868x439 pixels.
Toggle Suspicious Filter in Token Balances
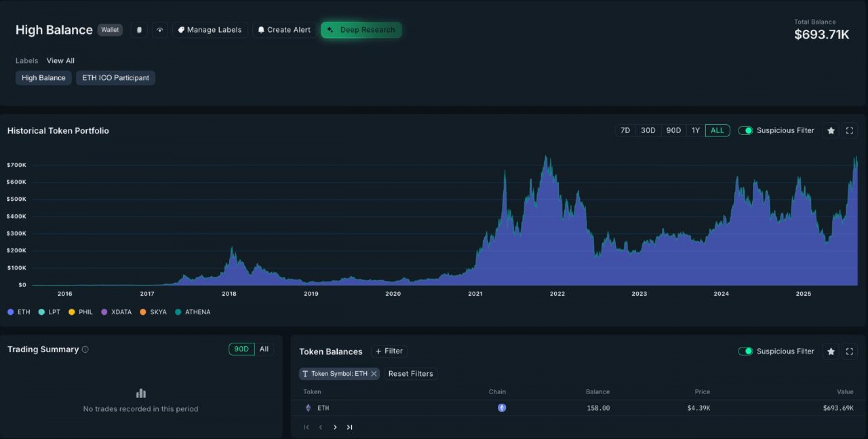pos(745,351)
